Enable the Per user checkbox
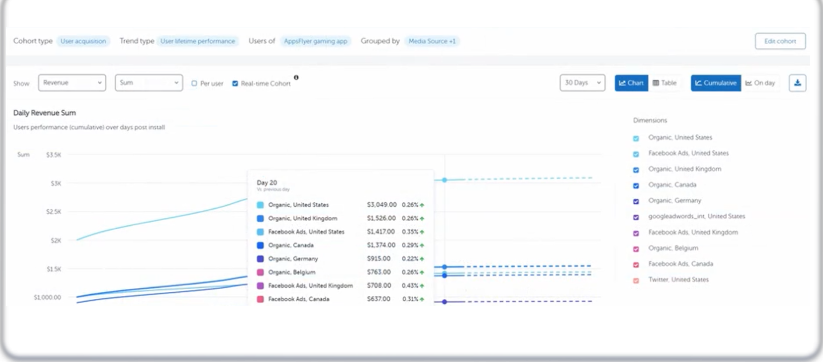 tap(194, 83)
